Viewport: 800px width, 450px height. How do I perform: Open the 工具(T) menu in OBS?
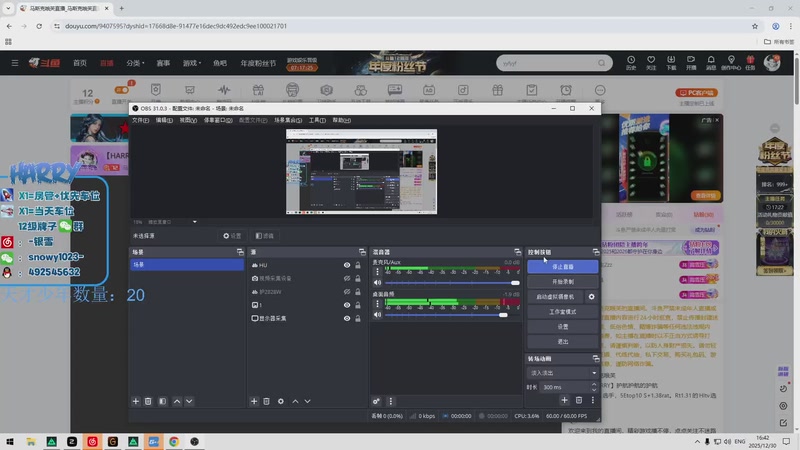click(x=317, y=120)
